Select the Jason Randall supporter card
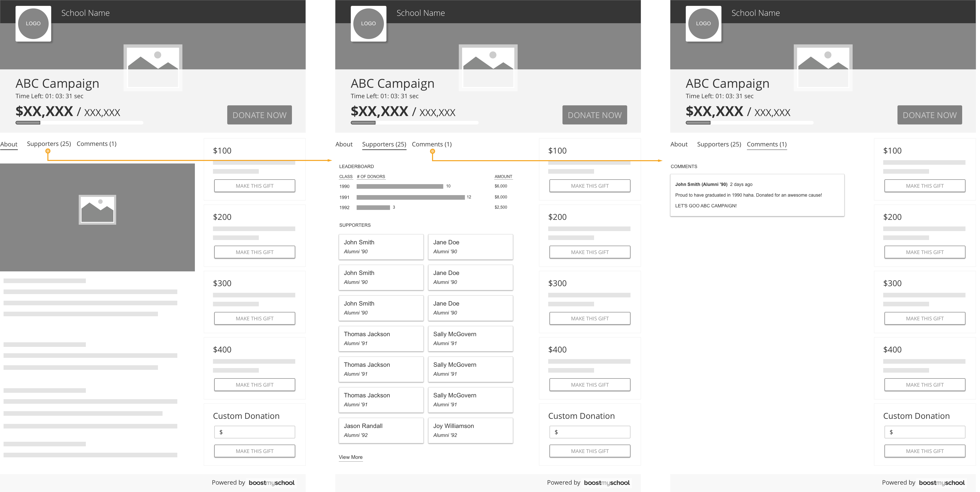Viewport: 980px width, 492px height. click(x=381, y=431)
